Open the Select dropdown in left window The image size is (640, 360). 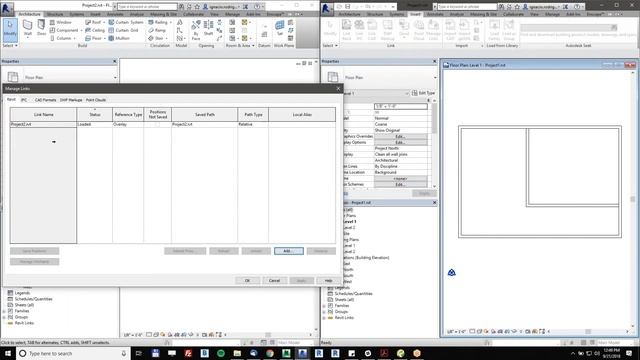[10, 46]
